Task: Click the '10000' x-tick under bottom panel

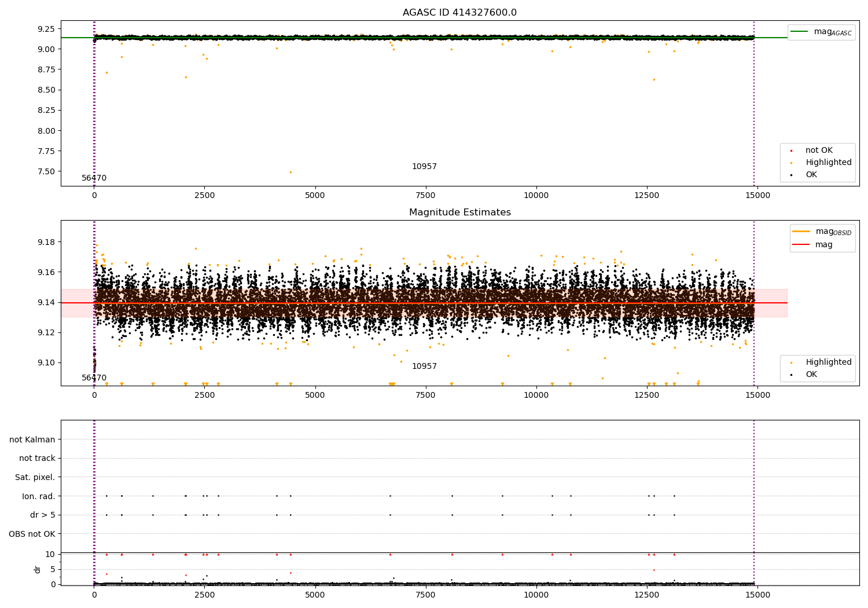Action: click(x=536, y=595)
